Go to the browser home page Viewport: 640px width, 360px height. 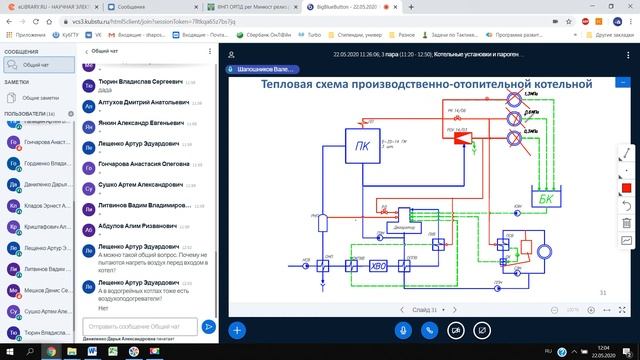[49, 22]
